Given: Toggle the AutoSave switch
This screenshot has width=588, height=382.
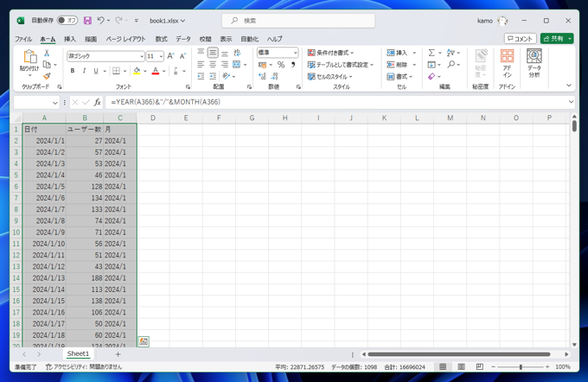Looking at the screenshot, I should (x=67, y=20).
